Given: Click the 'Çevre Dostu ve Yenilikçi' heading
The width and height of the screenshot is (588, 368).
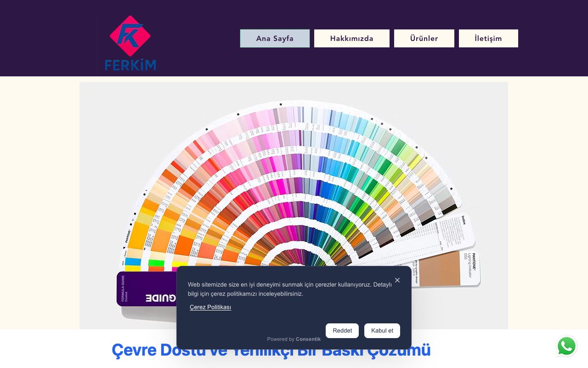Looking at the screenshot, I should pos(271,350).
